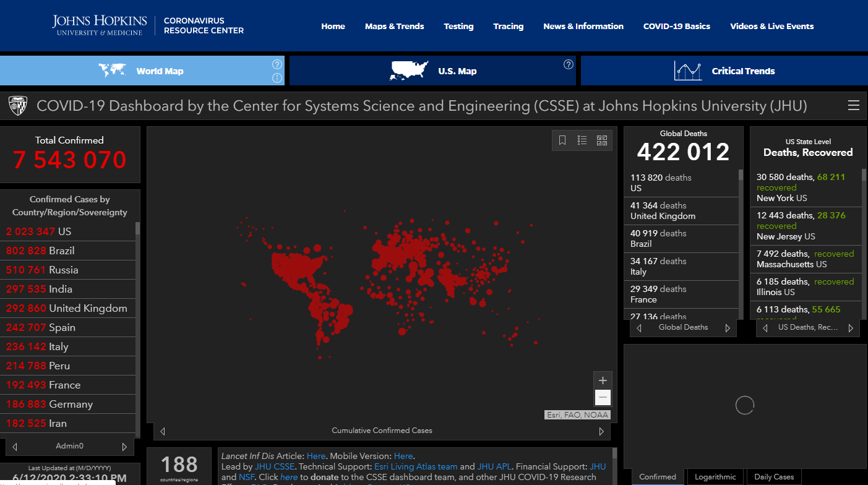Select the Logarithmic chart tab

(x=715, y=477)
